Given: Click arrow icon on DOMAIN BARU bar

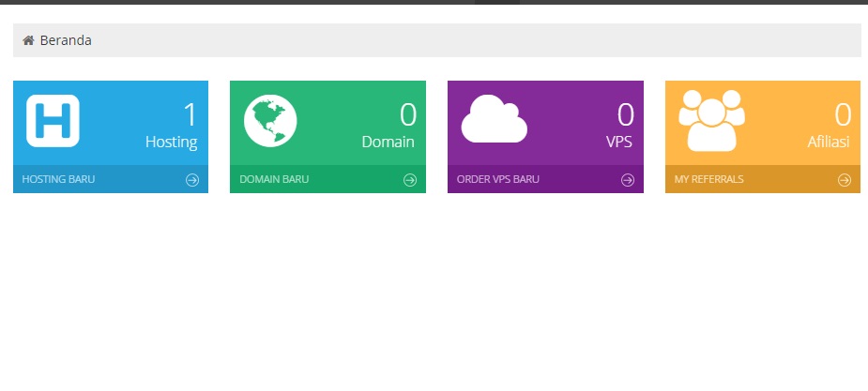Looking at the screenshot, I should (x=410, y=180).
